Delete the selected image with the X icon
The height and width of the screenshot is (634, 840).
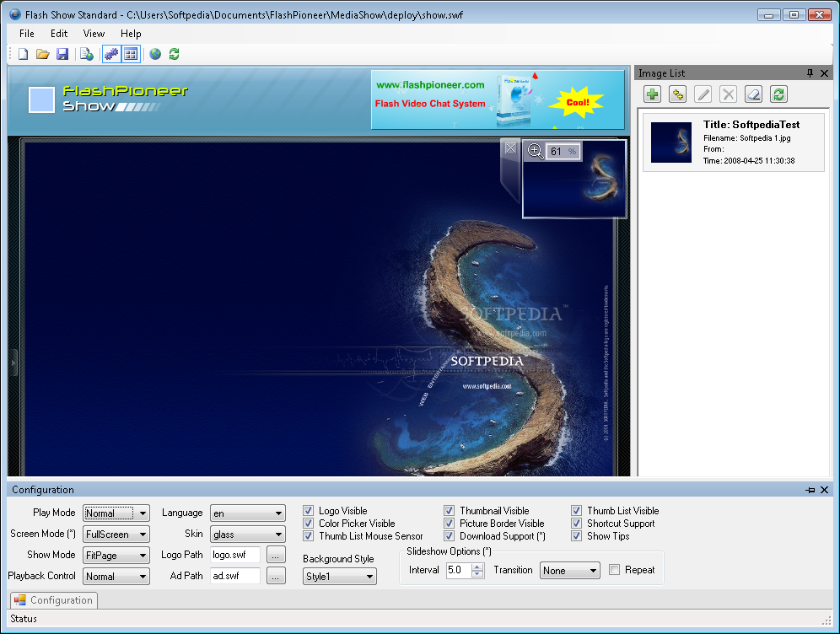click(x=728, y=94)
